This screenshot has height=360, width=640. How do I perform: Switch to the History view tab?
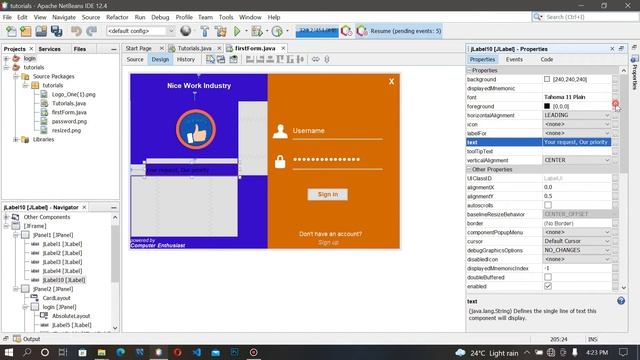(186, 60)
